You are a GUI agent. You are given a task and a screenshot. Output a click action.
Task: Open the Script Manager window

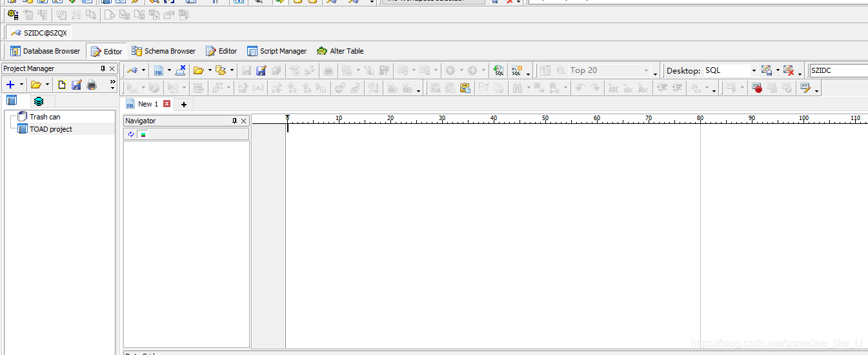277,51
